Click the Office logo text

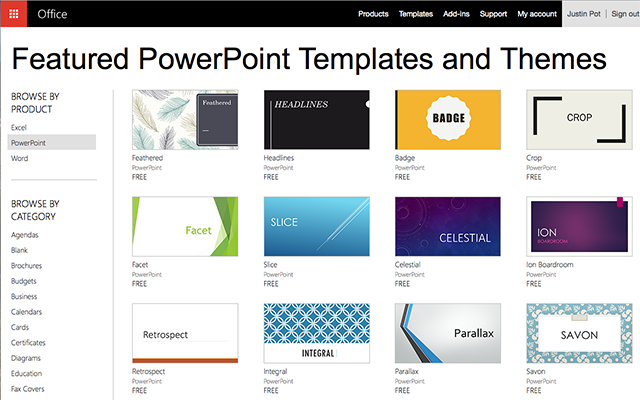pos(52,14)
